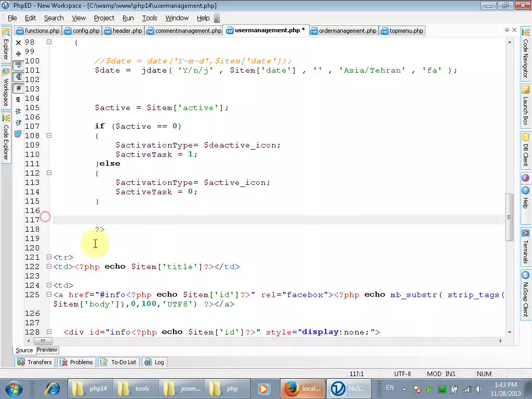
Task: Toggle paragraph marks display in editor gutter
Action: click(19, 99)
